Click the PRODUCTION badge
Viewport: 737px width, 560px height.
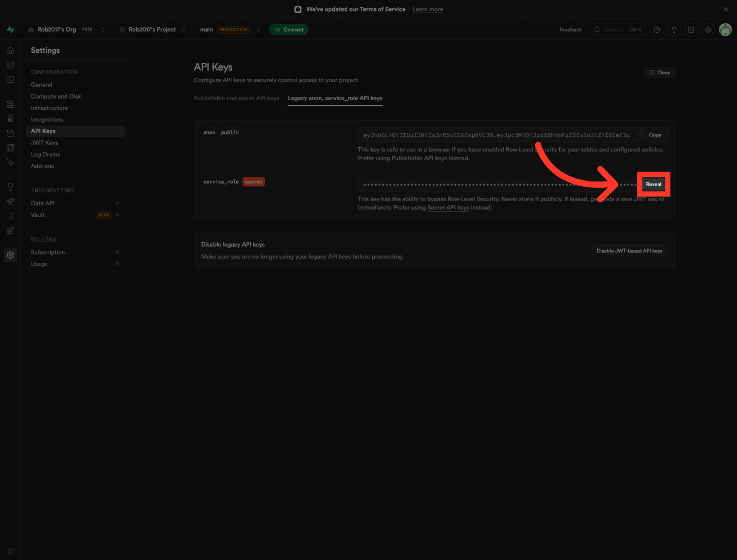click(233, 30)
